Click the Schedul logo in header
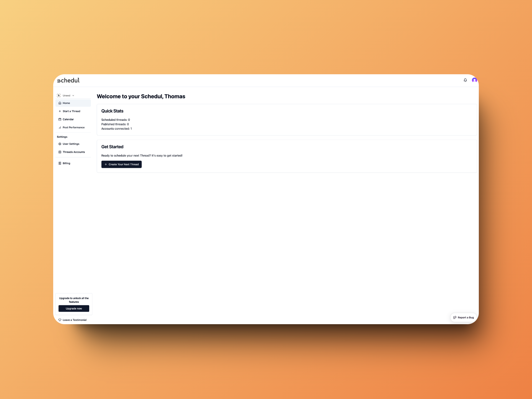This screenshot has width=532, height=399. pos(69,80)
